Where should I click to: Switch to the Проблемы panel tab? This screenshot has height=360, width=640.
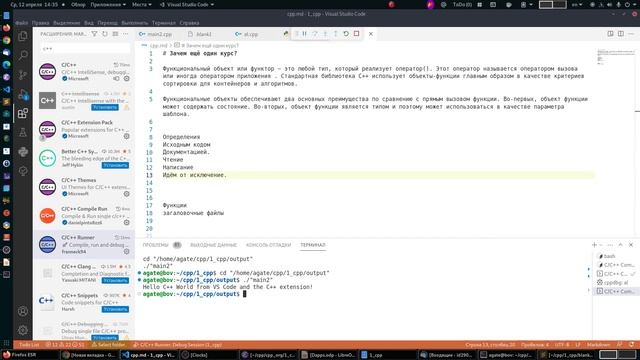[156, 245]
